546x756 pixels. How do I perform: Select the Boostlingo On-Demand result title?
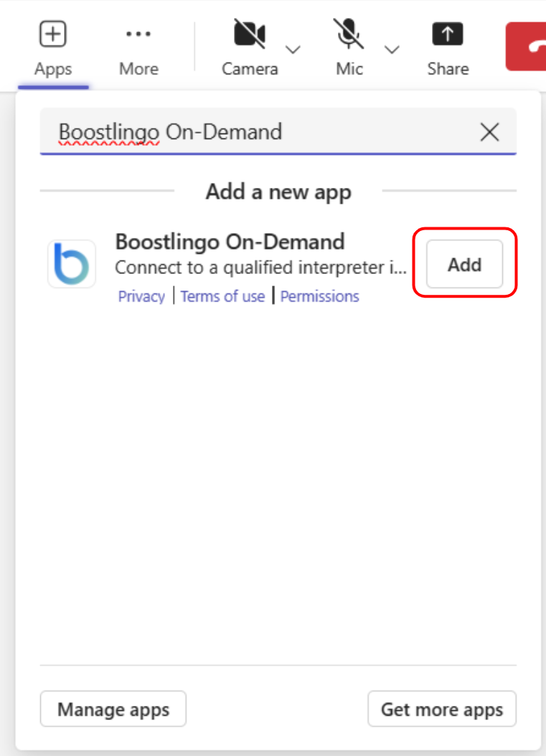pyautogui.click(x=230, y=242)
